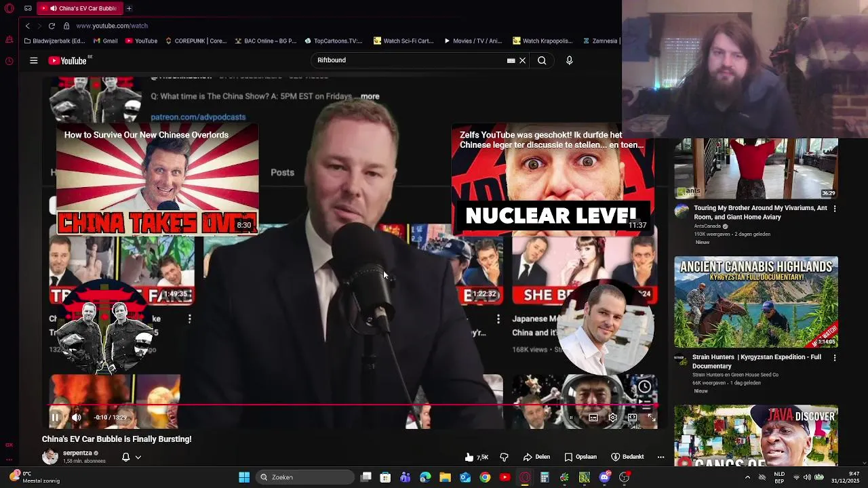The image size is (868, 488).
Task: Open the patreon.com/advpodcasts link
Action: 198,117
